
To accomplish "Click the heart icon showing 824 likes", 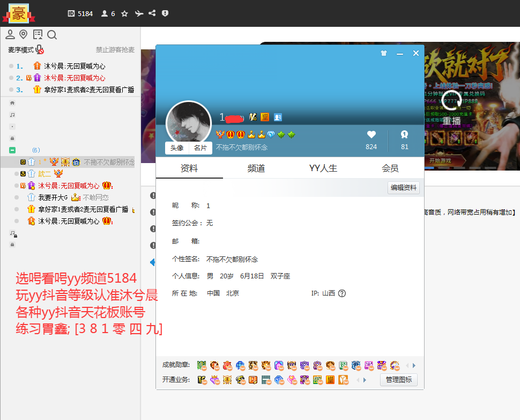I will click(371, 135).
